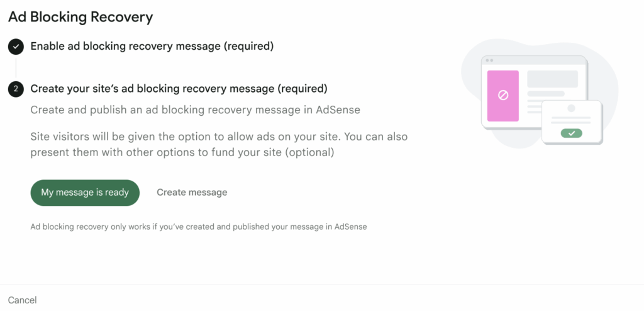Select the "Enable ad blocking recovery message" step
644x311 pixels.
[152, 46]
